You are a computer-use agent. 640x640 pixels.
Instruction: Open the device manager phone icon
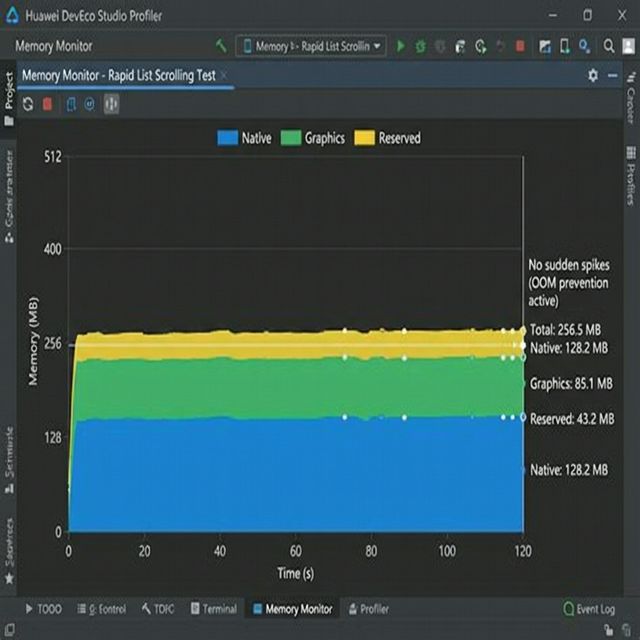tap(565, 46)
